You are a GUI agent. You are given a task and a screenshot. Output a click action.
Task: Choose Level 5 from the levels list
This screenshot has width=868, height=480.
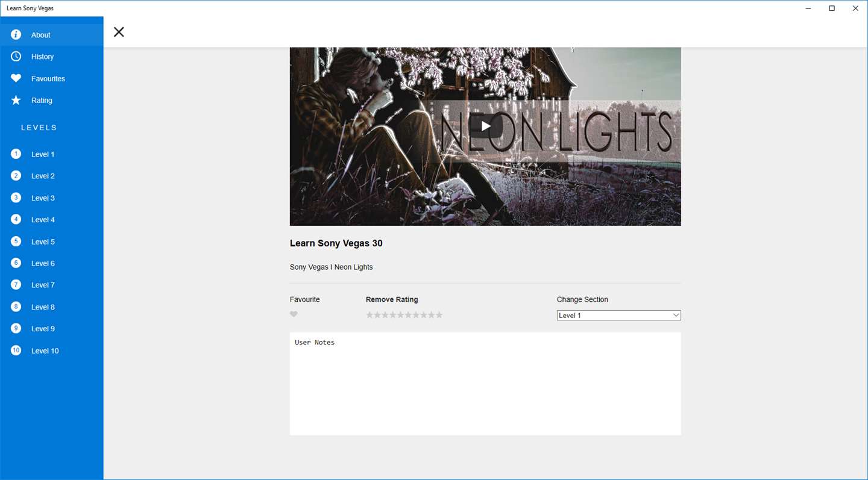click(x=51, y=242)
